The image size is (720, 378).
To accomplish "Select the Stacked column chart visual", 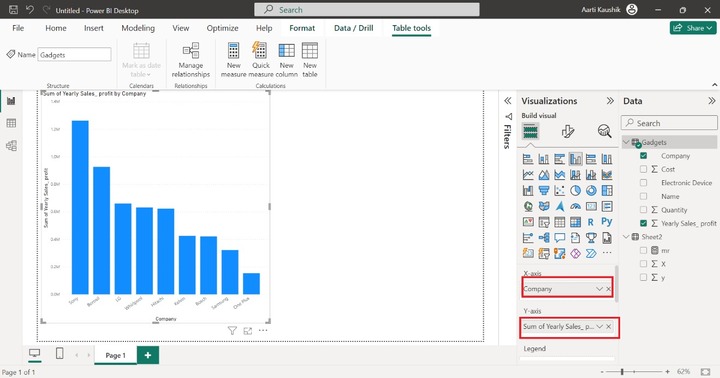I will point(544,159).
